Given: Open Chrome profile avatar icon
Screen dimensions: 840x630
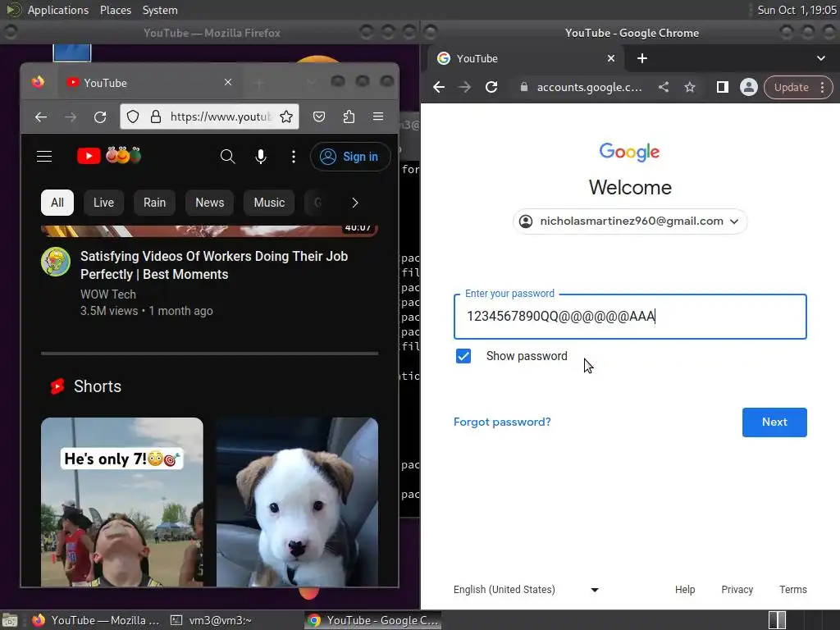Looking at the screenshot, I should (x=748, y=87).
